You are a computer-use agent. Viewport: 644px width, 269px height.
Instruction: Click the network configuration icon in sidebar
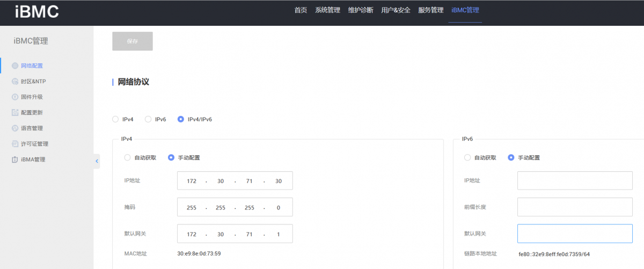tap(15, 66)
